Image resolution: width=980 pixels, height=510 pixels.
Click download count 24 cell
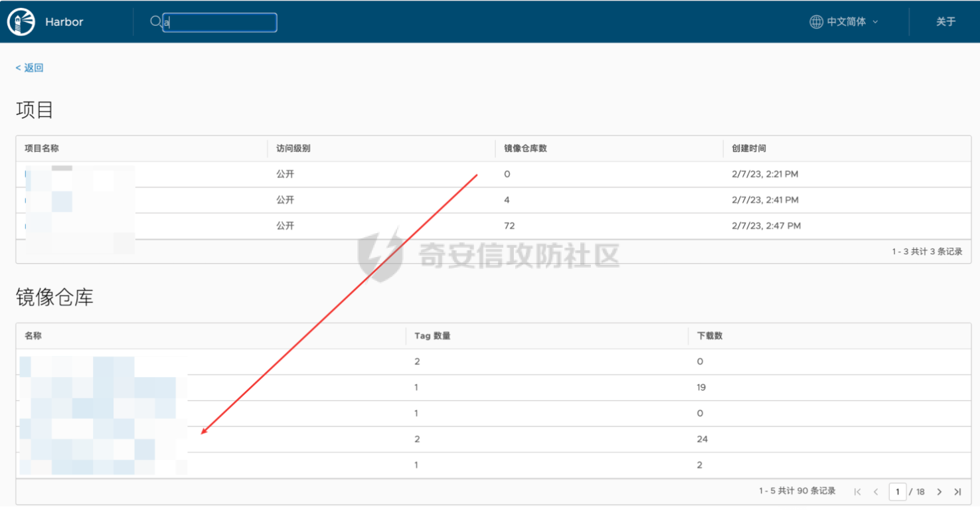tap(702, 439)
